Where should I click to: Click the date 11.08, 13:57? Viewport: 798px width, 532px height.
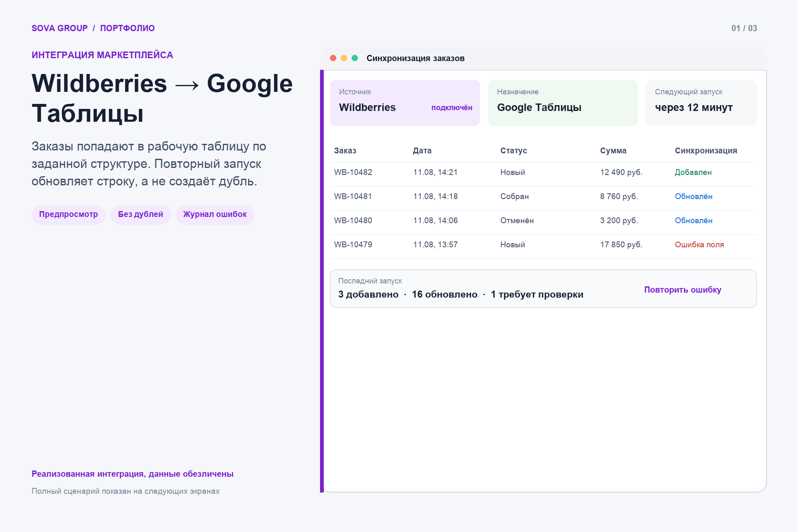click(x=435, y=245)
